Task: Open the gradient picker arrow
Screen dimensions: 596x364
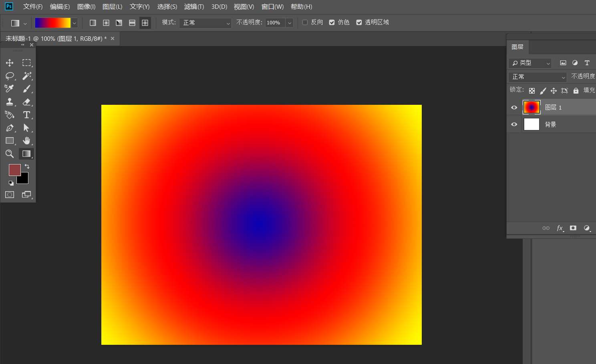Action: coord(74,23)
